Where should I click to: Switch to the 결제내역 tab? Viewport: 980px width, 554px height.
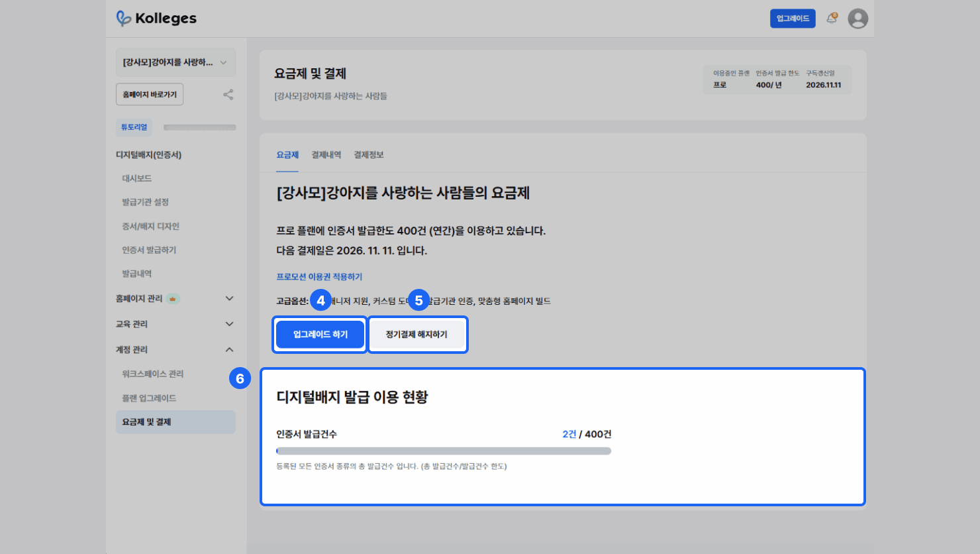tap(326, 155)
